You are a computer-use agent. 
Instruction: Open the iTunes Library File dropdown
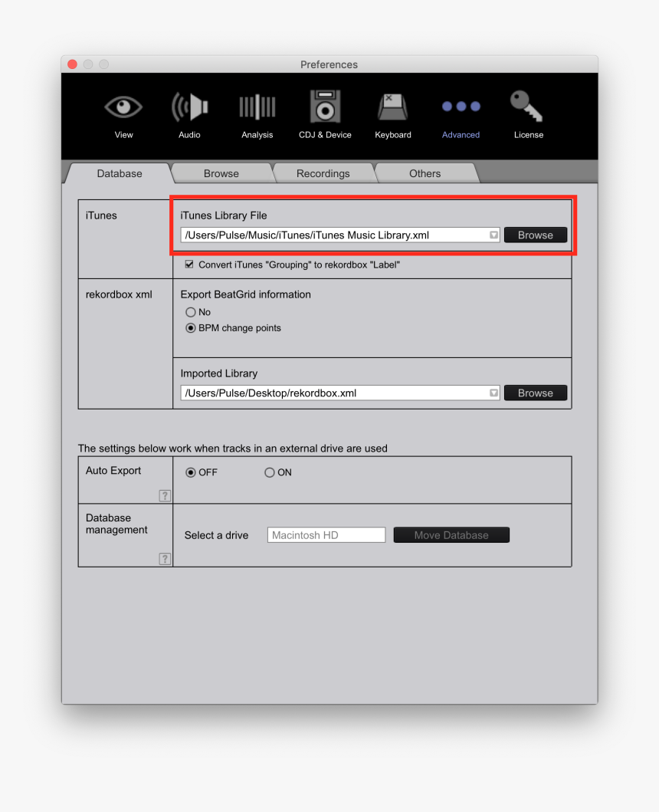[493, 235]
